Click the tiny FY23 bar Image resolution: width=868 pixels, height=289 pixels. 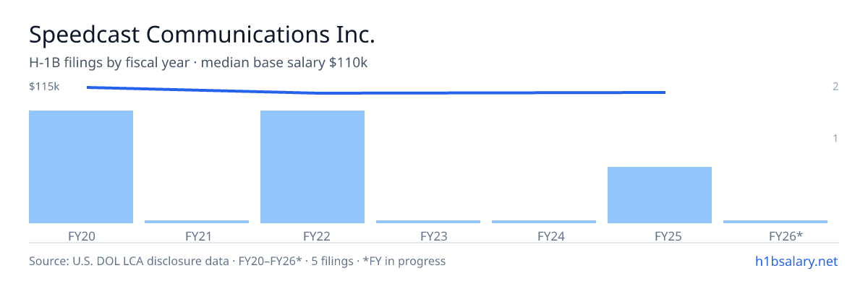point(428,222)
